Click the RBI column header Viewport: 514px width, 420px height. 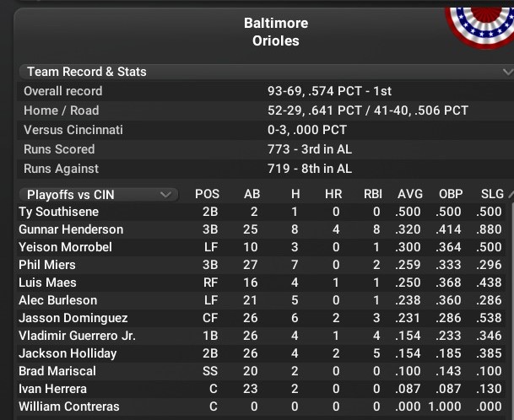[x=373, y=195]
